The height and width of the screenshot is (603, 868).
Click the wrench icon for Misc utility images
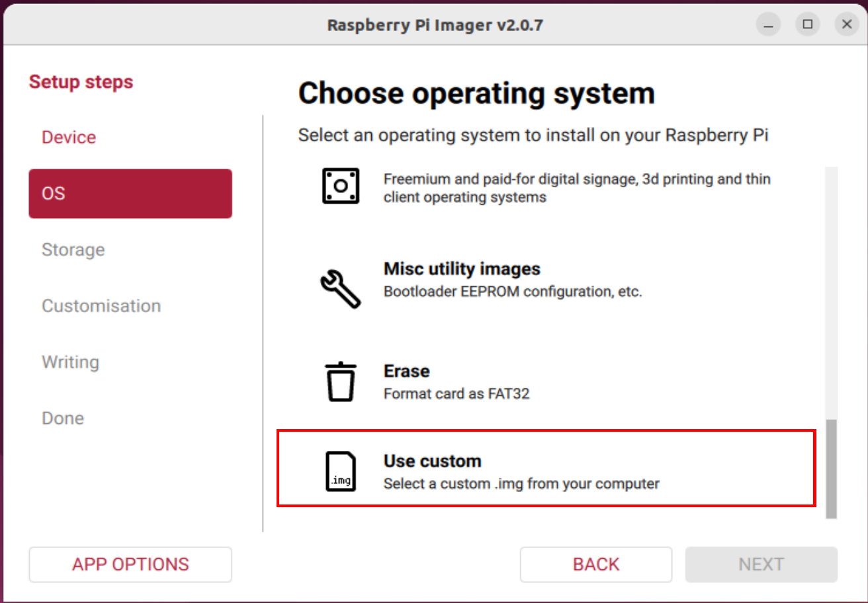pos(340,288)
